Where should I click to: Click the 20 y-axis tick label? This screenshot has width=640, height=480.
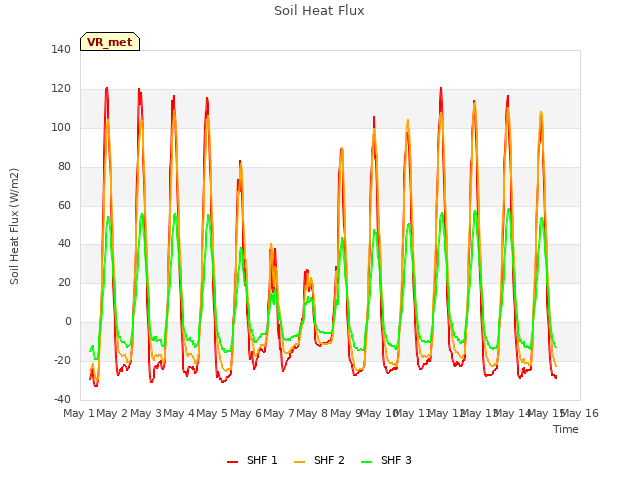(x=64, y=282)
